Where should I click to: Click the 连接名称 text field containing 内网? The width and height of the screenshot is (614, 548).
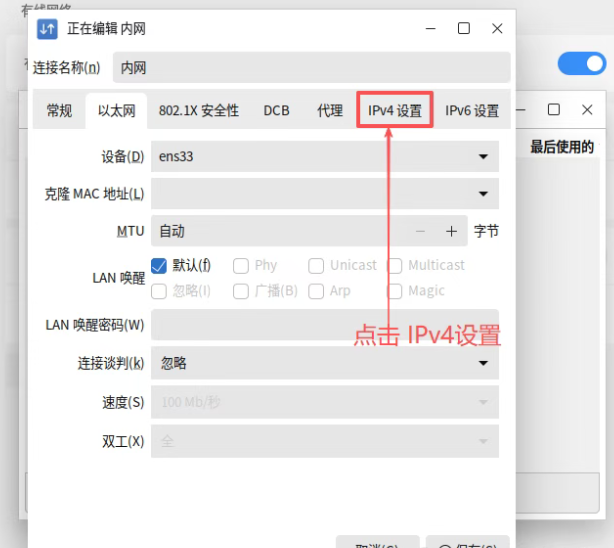[x=310, y=68]
